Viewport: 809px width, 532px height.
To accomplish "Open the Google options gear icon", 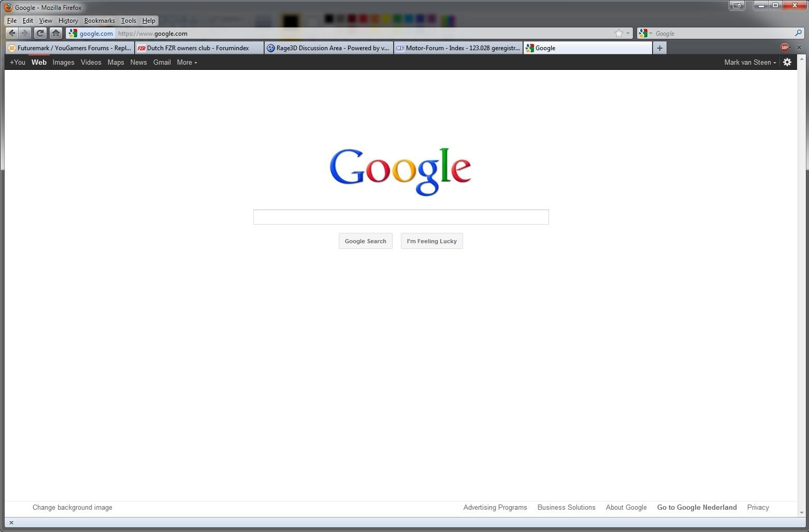I will 787,62.
